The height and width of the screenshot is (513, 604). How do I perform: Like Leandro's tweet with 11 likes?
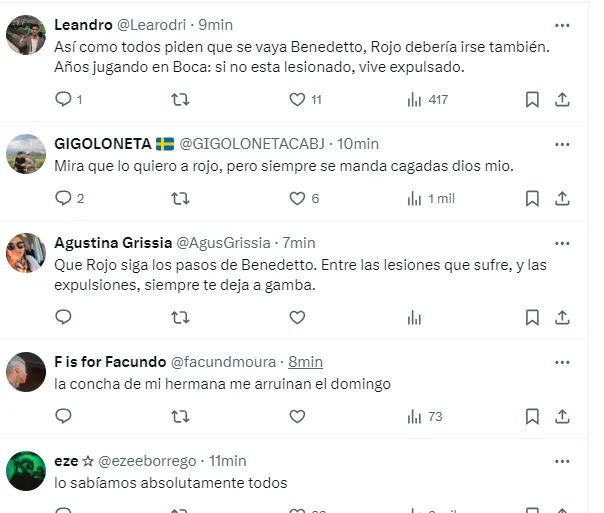click(x=297, y=99)
